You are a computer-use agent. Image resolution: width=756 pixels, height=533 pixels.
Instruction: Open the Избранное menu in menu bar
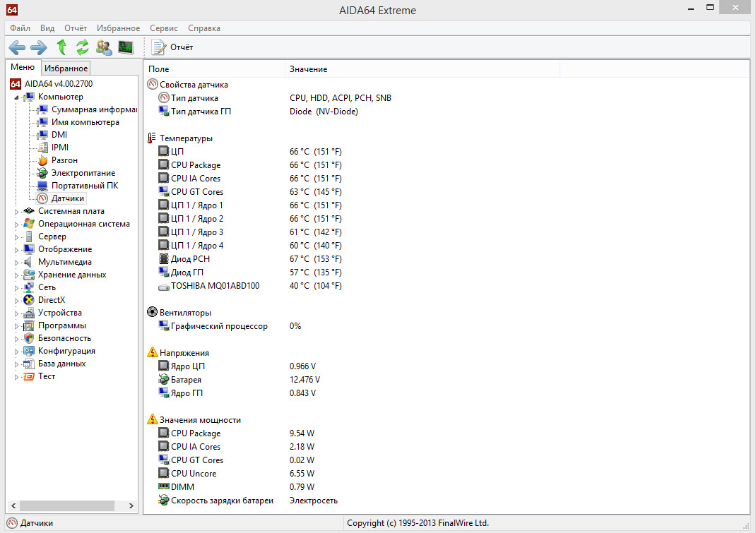point(118,28)
